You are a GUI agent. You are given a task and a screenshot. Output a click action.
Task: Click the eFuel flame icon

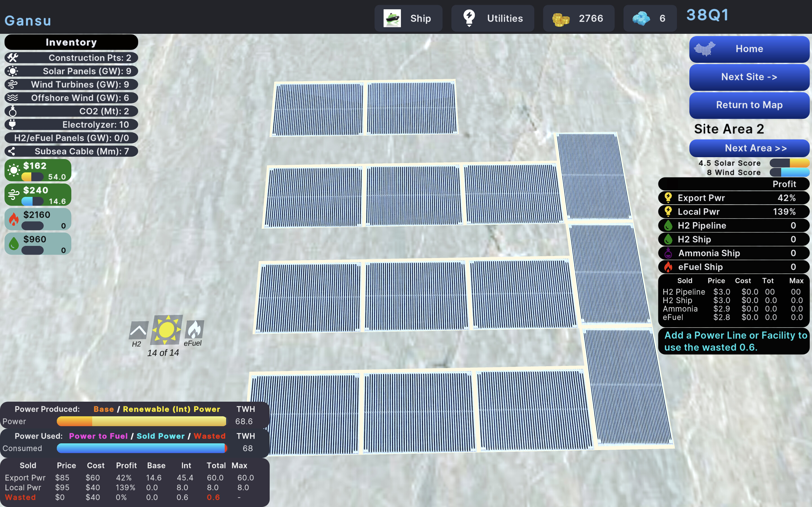(x=194, y=329)
